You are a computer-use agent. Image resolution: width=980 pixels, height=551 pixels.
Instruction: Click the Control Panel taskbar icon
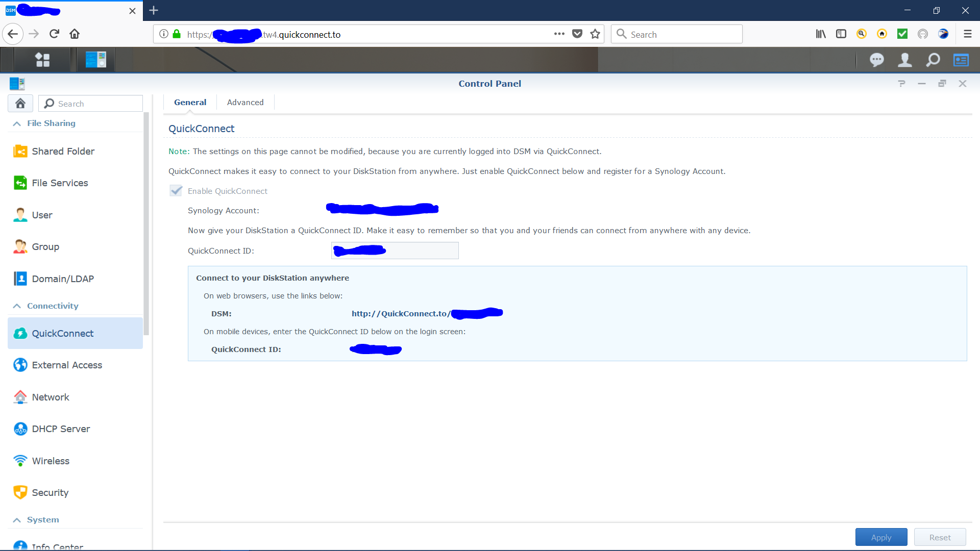pyautogui.click(x=96, y=60)
